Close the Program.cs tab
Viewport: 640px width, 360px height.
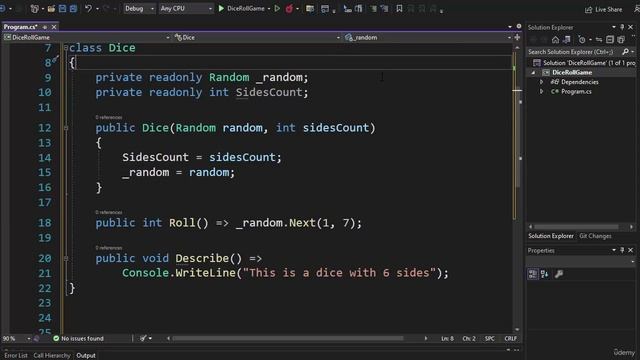click(x=54, y=27)
